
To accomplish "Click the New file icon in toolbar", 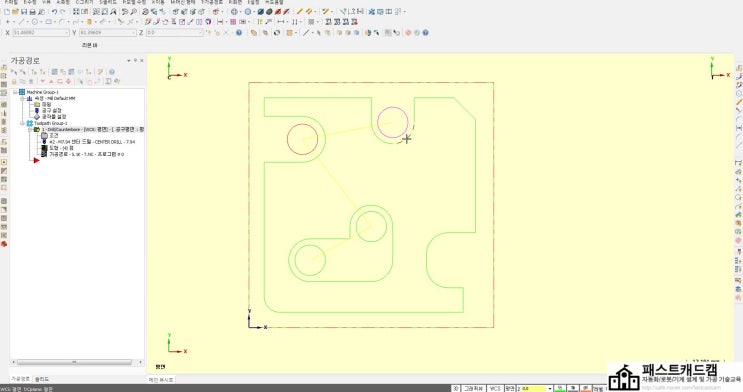I will (7, 11).
